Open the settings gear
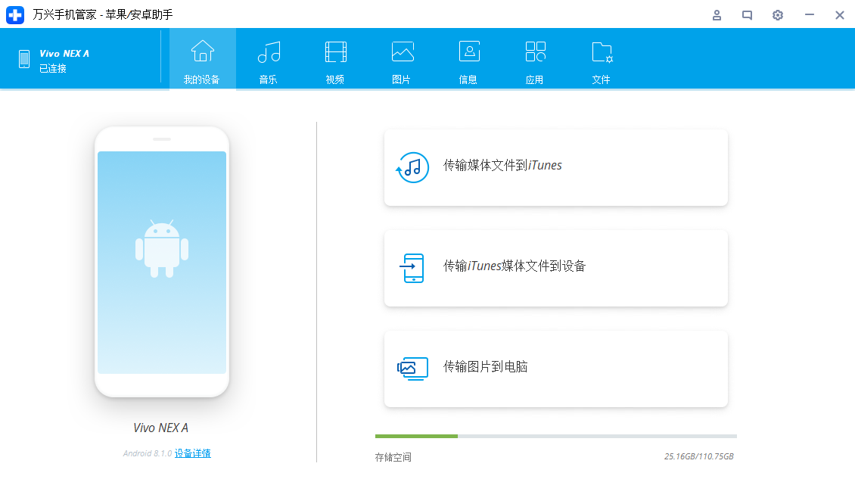 point(777,15)
